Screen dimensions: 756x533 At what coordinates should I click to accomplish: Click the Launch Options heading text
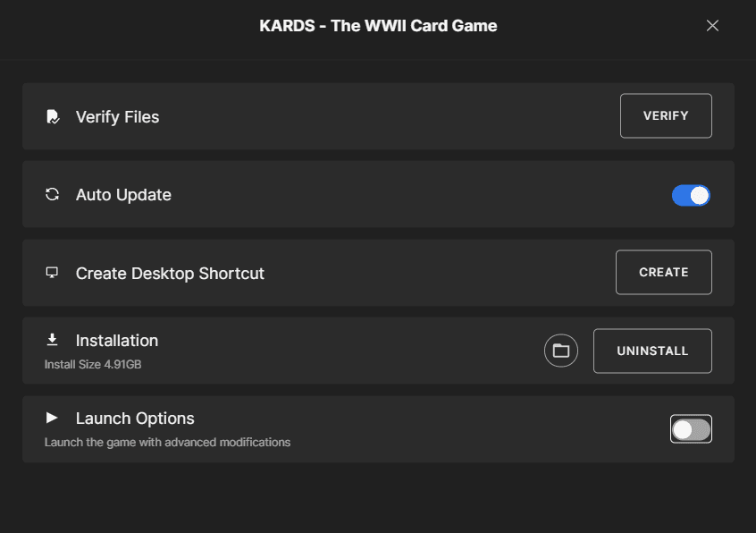tap(135, 419)
